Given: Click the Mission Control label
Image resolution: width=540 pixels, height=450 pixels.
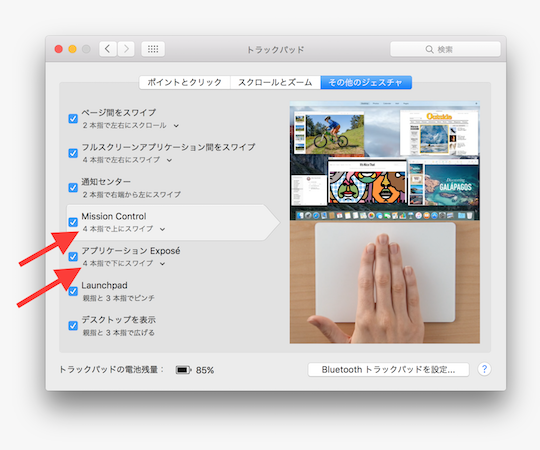Looking at the screenshot, I should (x=114, y=216).
